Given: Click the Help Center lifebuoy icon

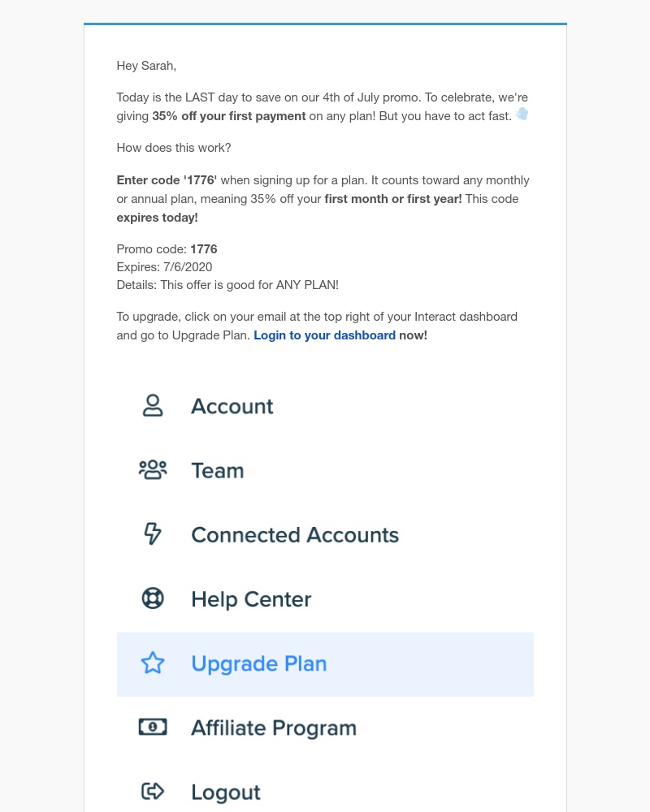Looking at the screenshot, I should pos(153,598).
